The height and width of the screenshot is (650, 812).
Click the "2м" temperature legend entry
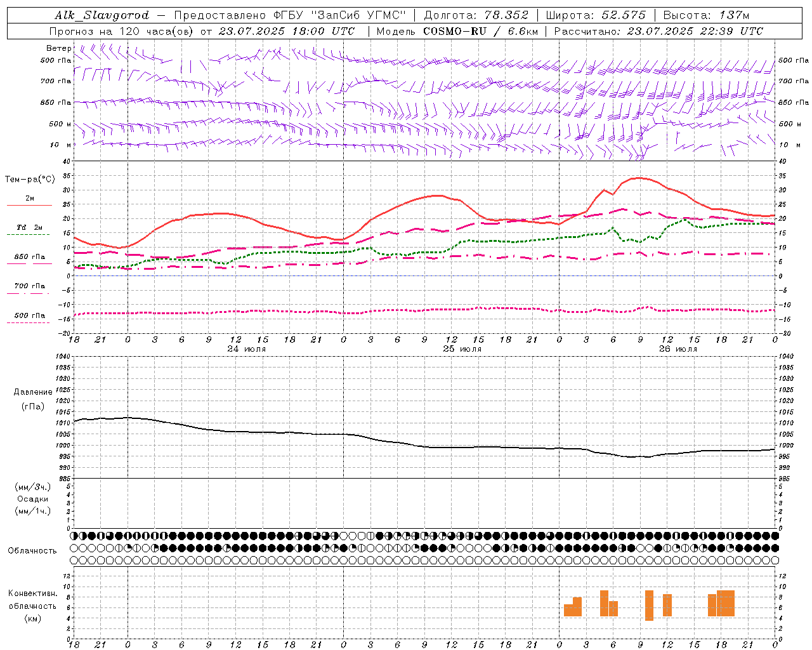30,199
